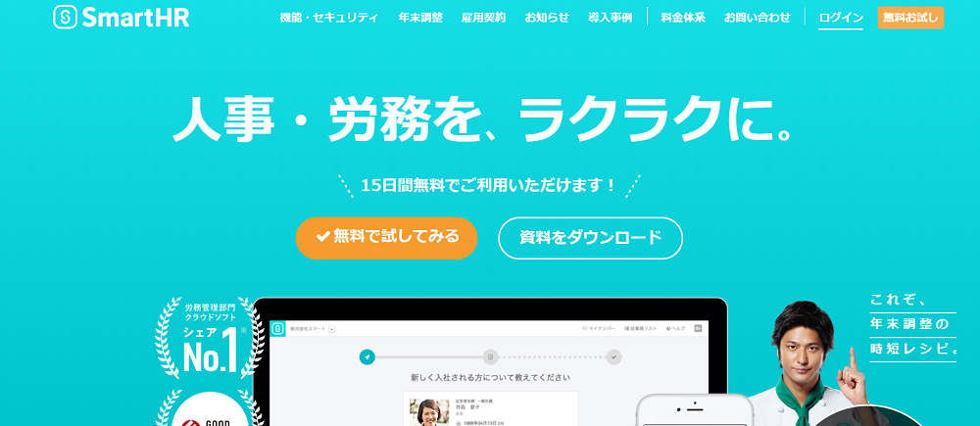
Task: Click the small SmartHR icon in laptop mockup
Action: 277,328
